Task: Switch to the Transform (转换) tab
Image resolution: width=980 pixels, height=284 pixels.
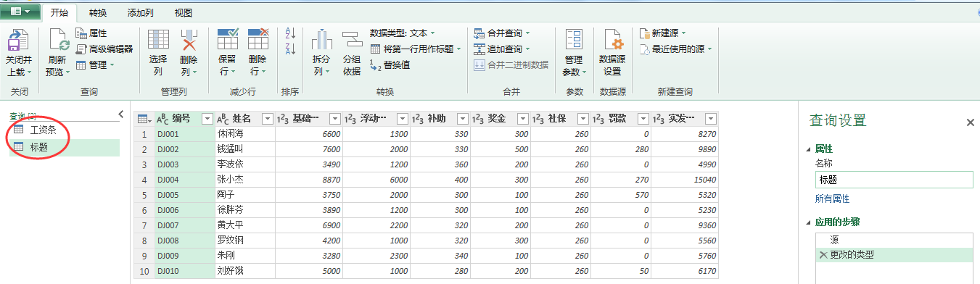Action: (x=98, y=13)
